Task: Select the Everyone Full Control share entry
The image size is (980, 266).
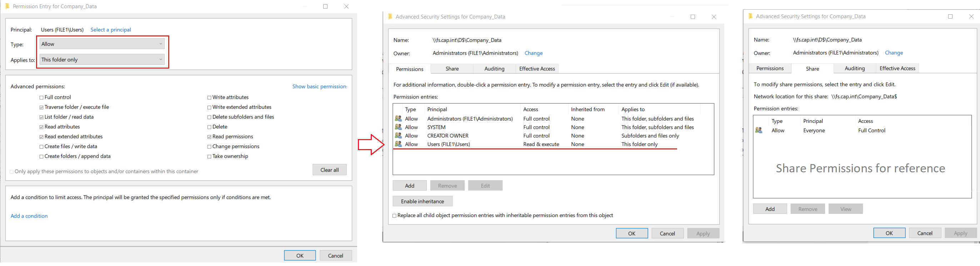Action: coord(814,130)
